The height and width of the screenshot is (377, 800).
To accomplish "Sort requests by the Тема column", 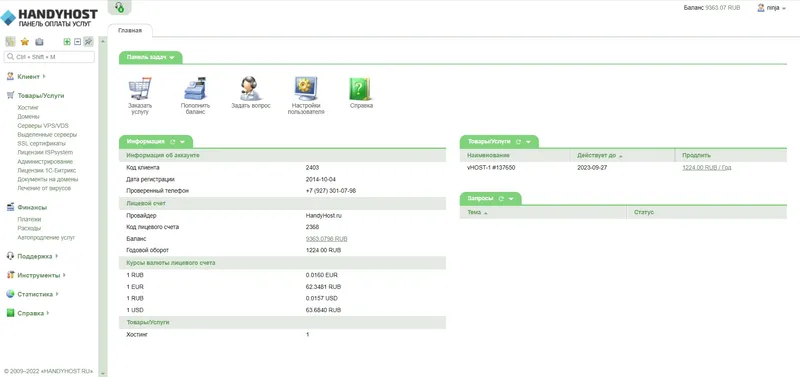I will tap(543, 212).
